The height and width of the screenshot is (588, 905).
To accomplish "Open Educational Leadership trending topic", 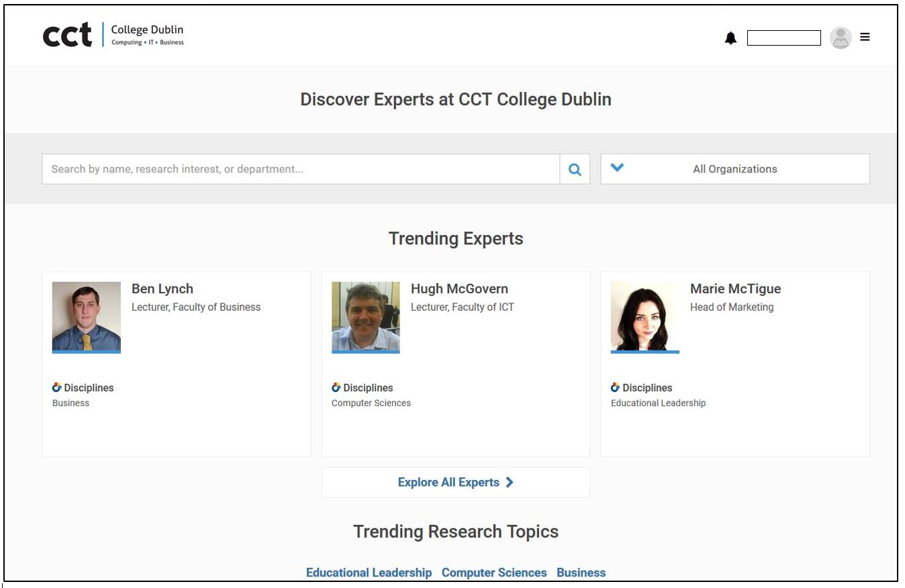I will tap(369, 573).
